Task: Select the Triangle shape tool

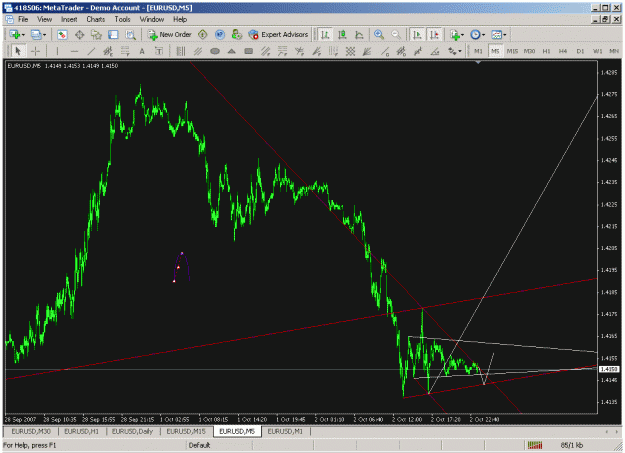Action: [x=232, y=51]
